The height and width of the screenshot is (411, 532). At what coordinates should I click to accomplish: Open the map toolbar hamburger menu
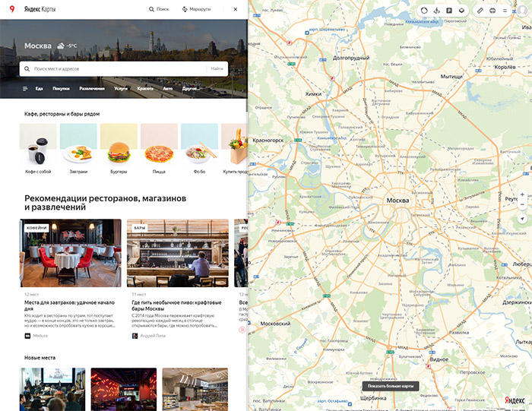505,11
